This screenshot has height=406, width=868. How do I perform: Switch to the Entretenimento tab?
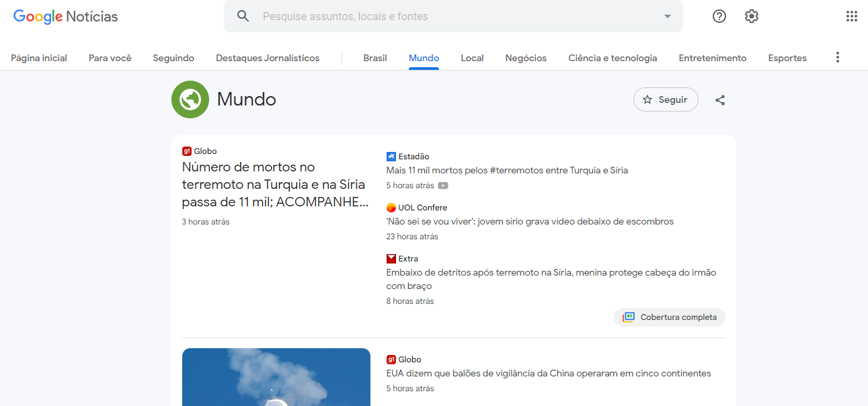point(713,58)
